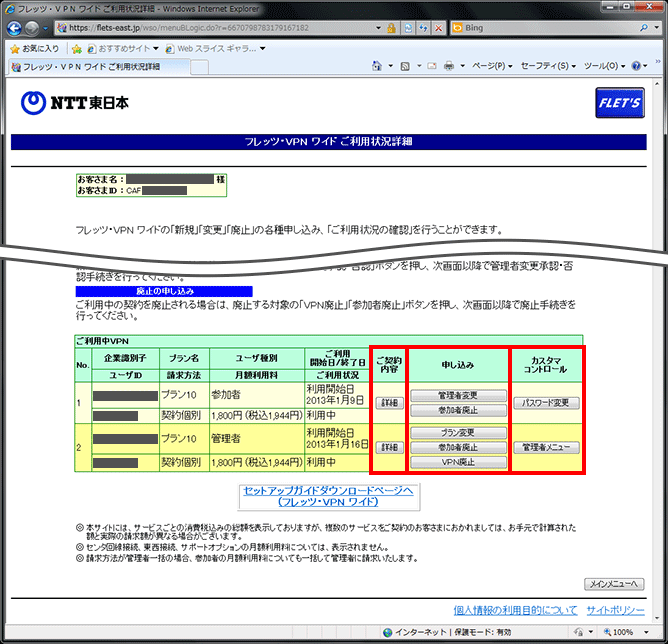Open the ページ(P) menu

(x=492, y=66)
